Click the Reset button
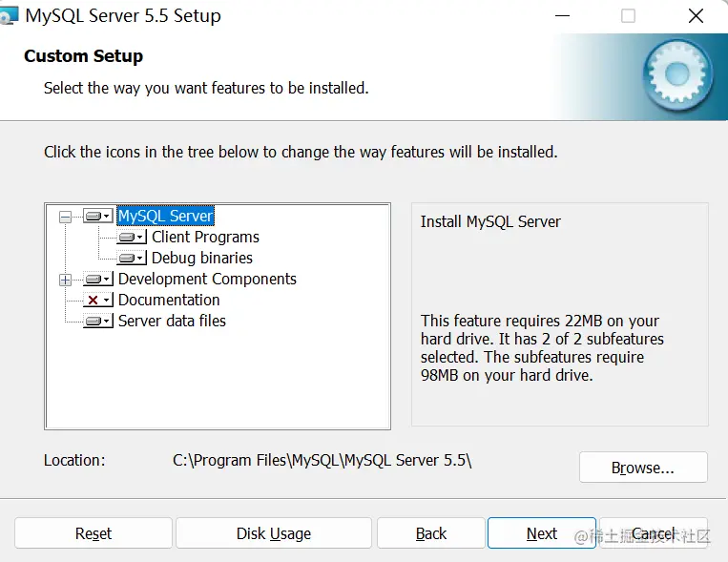728x562 pixels. point(94,533)
